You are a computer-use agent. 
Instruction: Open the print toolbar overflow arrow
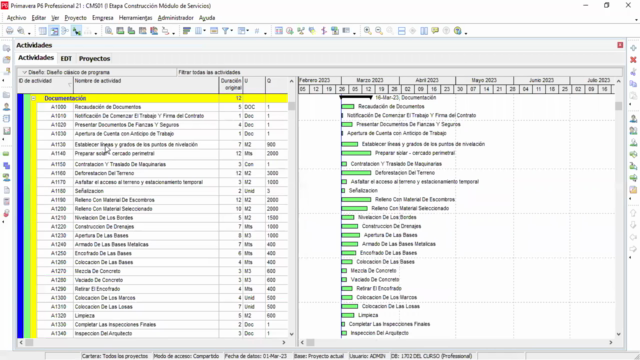coord(29,33)
